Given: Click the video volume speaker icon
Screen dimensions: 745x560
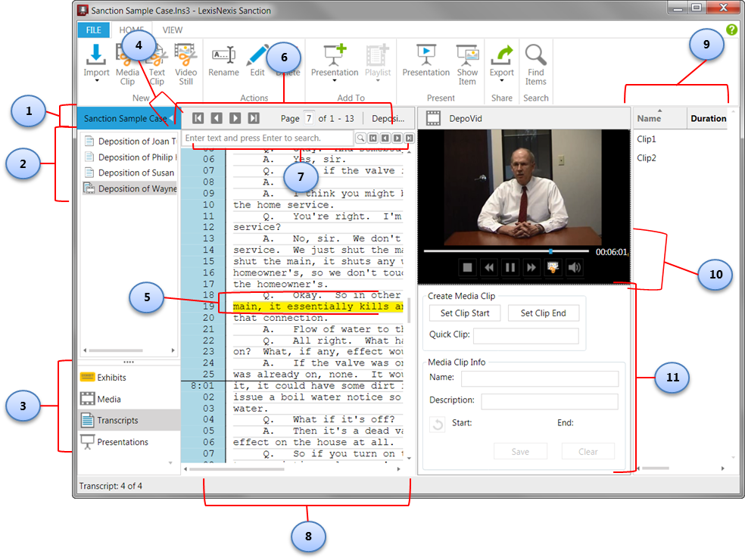Looking at the screenshot, I should (575, 267).
